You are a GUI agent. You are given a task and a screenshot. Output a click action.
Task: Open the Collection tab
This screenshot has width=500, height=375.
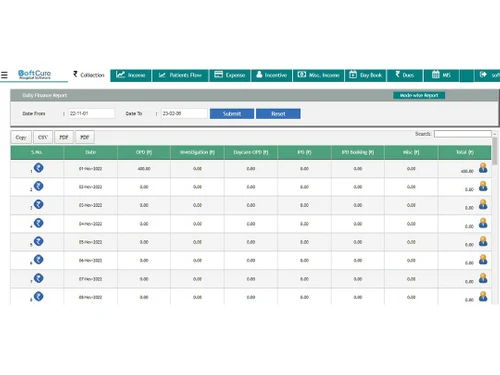coord(89,75)
